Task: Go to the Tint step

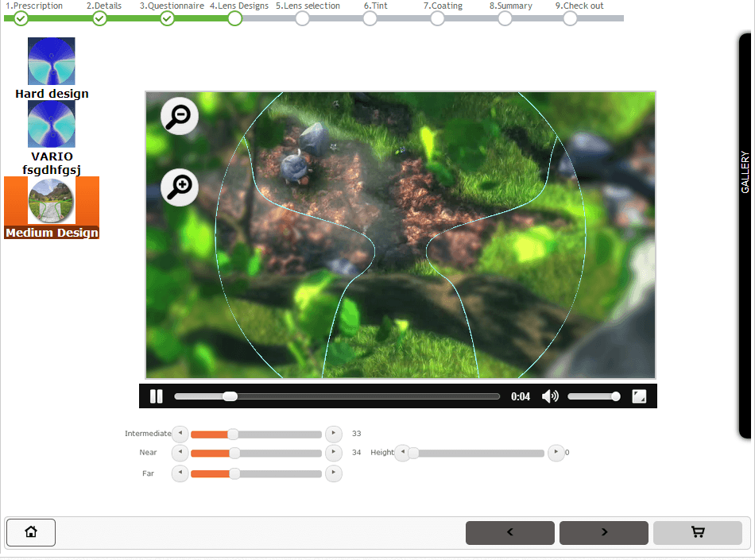Action: click(370, 18)
